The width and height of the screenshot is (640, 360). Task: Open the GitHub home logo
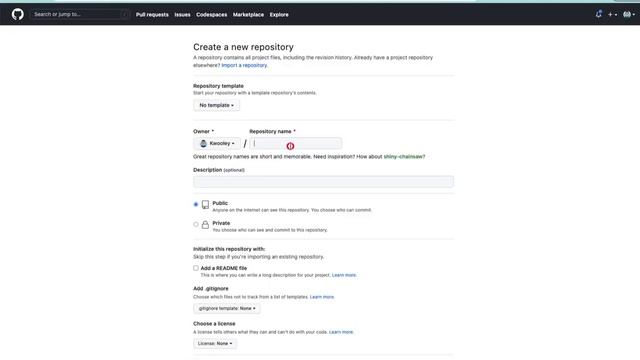pyautogui.click(x=18, y=15)
